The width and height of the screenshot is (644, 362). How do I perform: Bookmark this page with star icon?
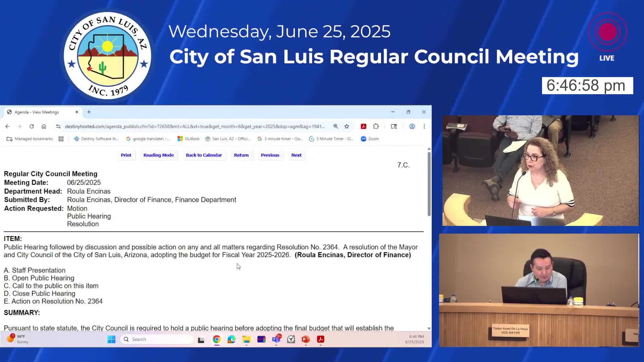click(x=347, y=126)
